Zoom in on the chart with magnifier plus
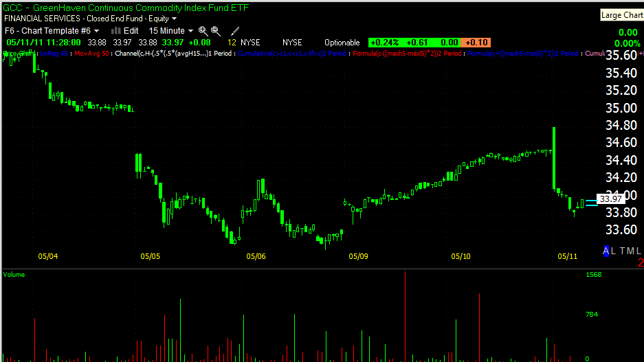 [x=203, y=31]
